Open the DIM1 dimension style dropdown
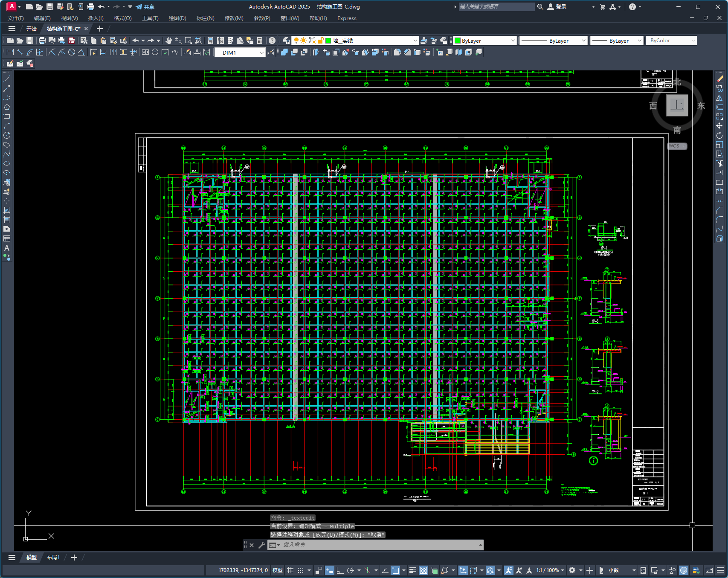728x578 pixels. point(240,52)
